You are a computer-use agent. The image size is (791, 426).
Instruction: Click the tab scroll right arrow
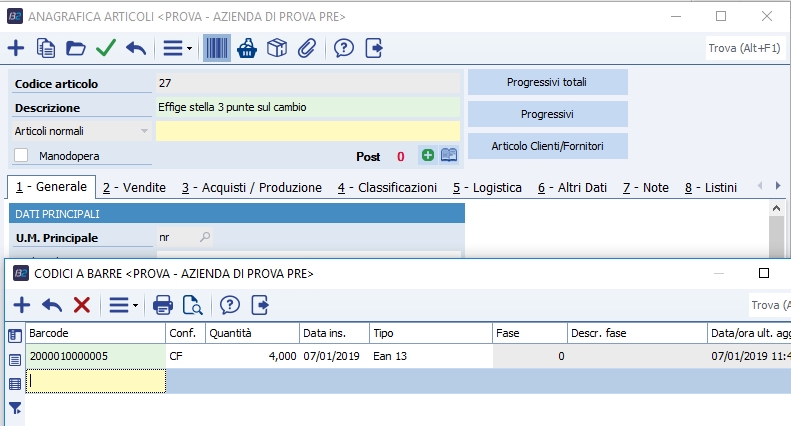(778, 186)
